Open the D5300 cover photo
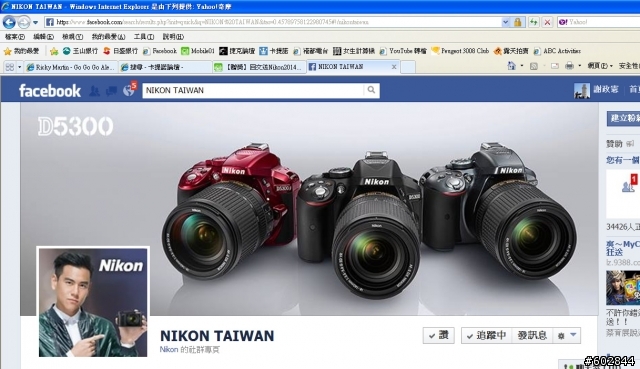Screen dimensions: 640x369 (x=309, y=209)
